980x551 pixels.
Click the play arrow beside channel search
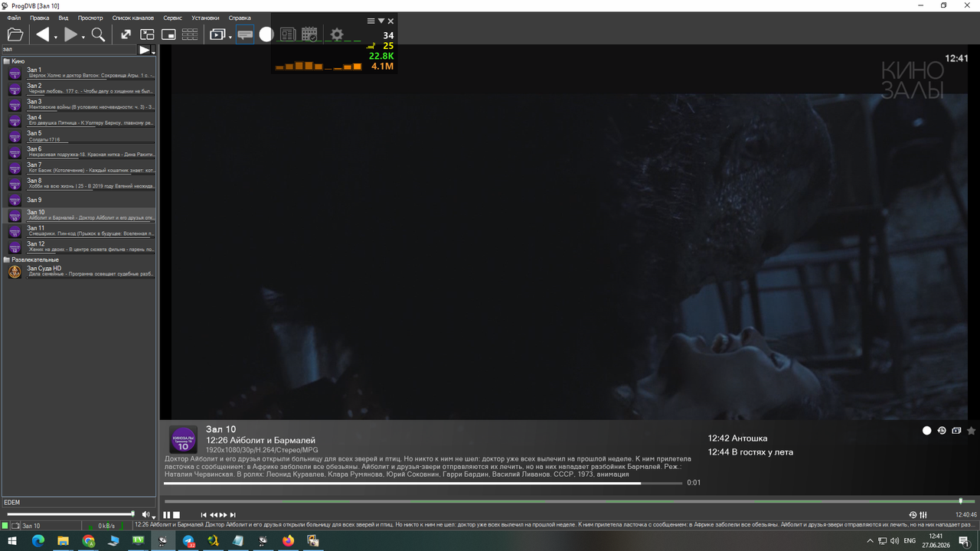[x=144, y=50]
